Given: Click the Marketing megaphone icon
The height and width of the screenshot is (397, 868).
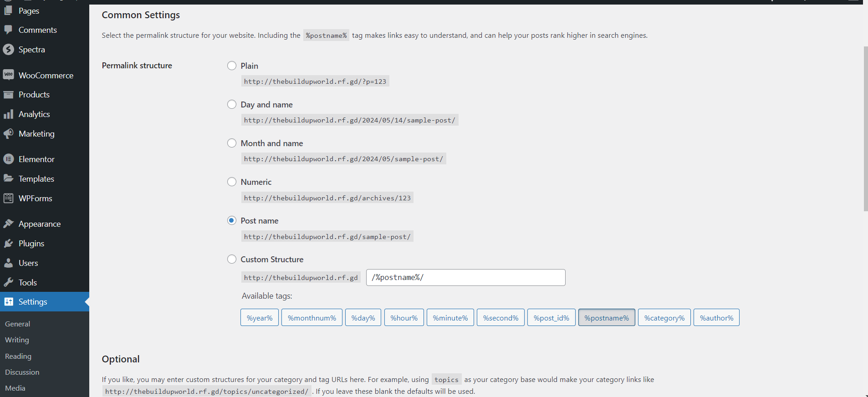Looking at the screenshot, I should [8, 134].
